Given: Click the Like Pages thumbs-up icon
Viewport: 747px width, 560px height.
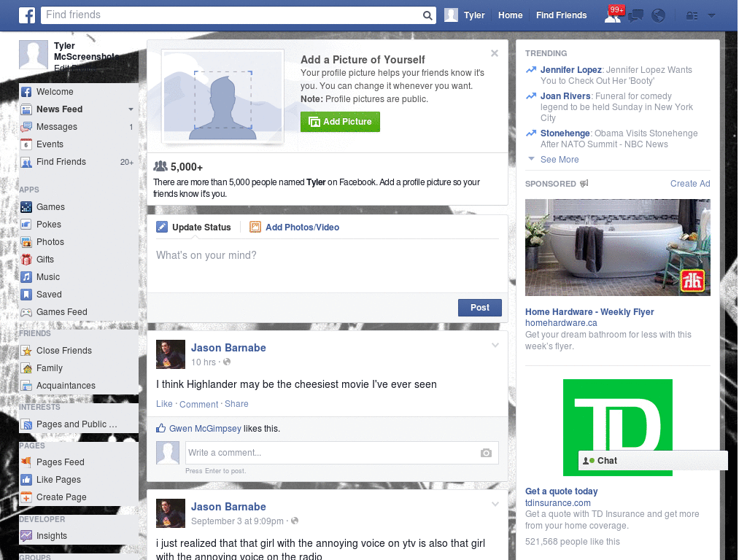Looking at the screenshot, I should [26, 480].
